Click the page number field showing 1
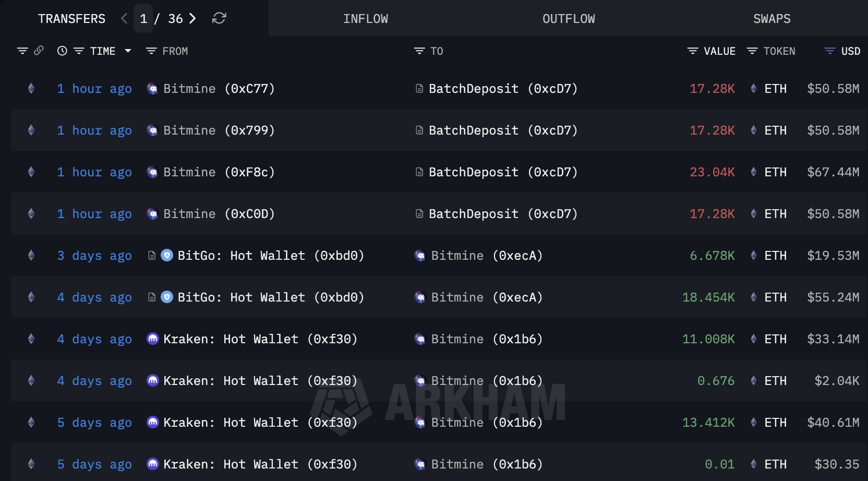 click(x=143, y=18)
